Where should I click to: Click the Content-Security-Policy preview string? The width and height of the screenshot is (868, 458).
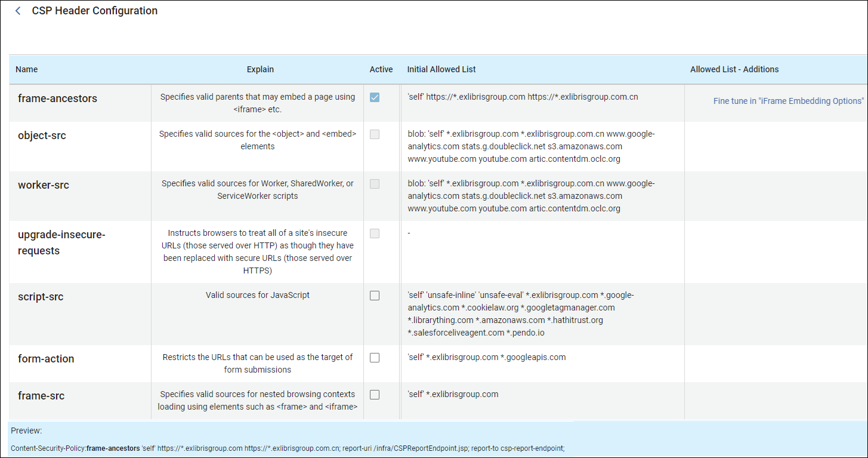coord(288,448)
